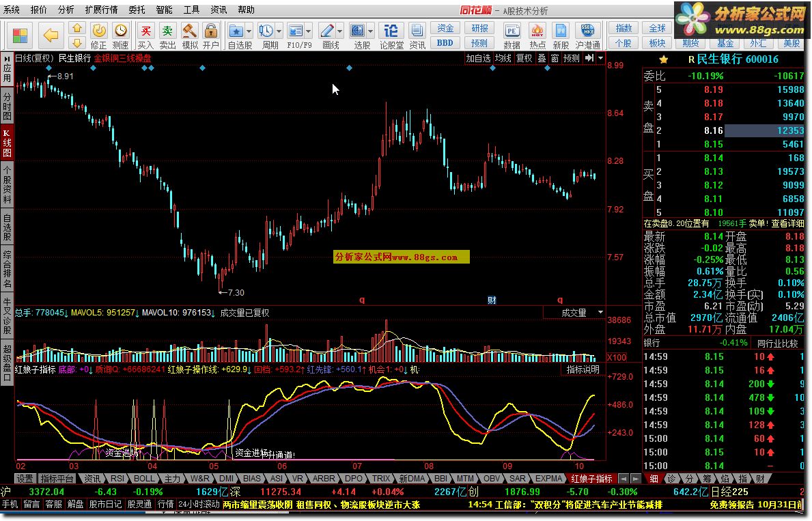Click the F10/F9 info icon
The height and width of the screenshot is (521, 812).
pos(296,31)
